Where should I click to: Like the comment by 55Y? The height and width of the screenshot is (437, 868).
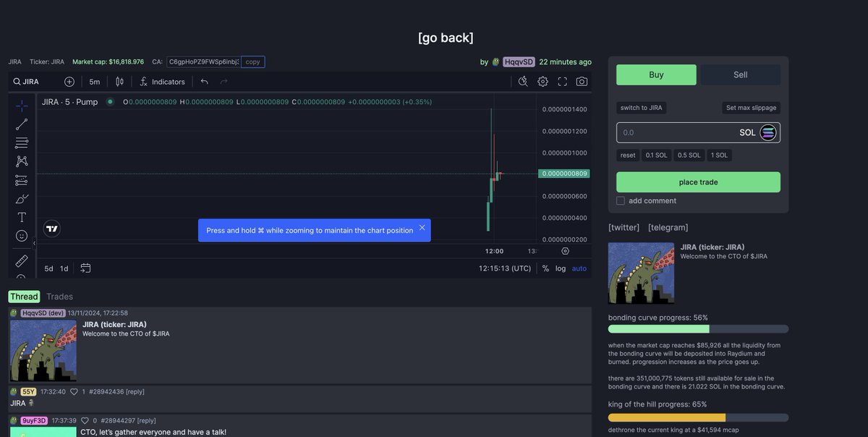pos(74,391)
